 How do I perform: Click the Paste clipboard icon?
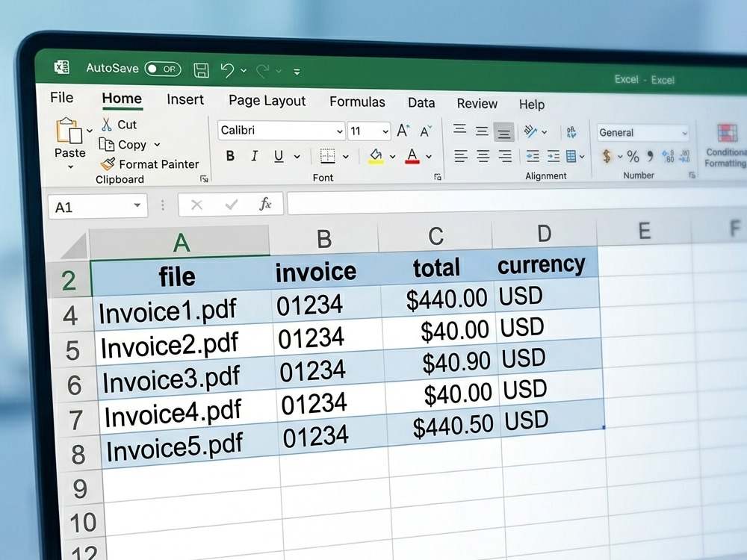tap(69, 131)
